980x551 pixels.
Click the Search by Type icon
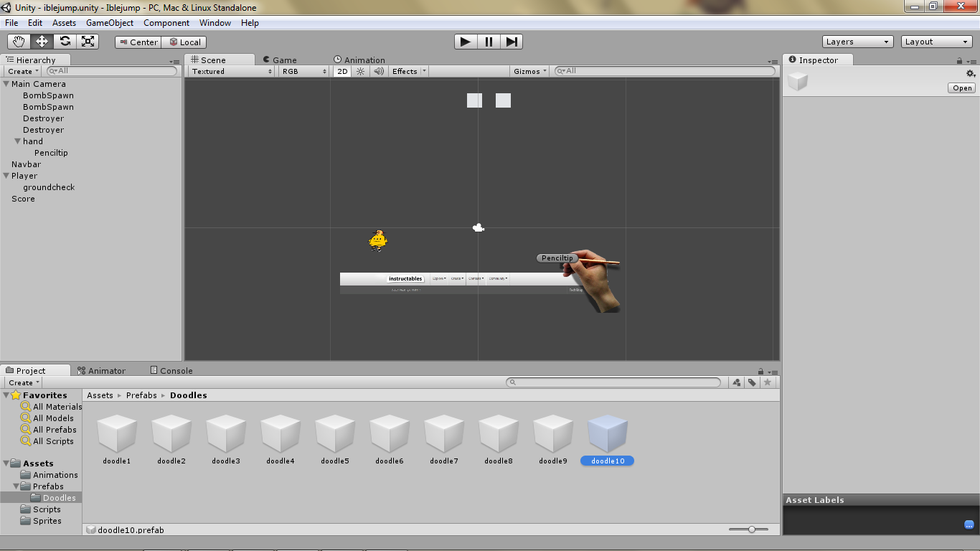[x=737, y=382]
